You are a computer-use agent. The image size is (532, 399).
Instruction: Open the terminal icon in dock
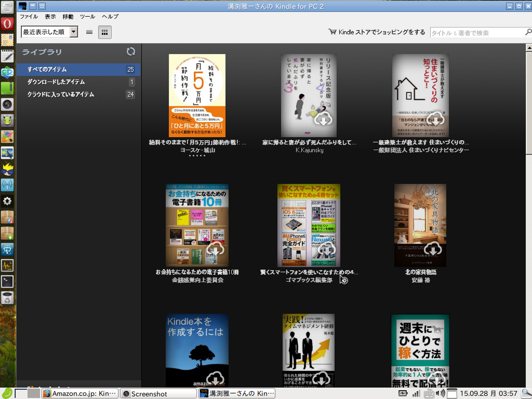pos(7,281)
